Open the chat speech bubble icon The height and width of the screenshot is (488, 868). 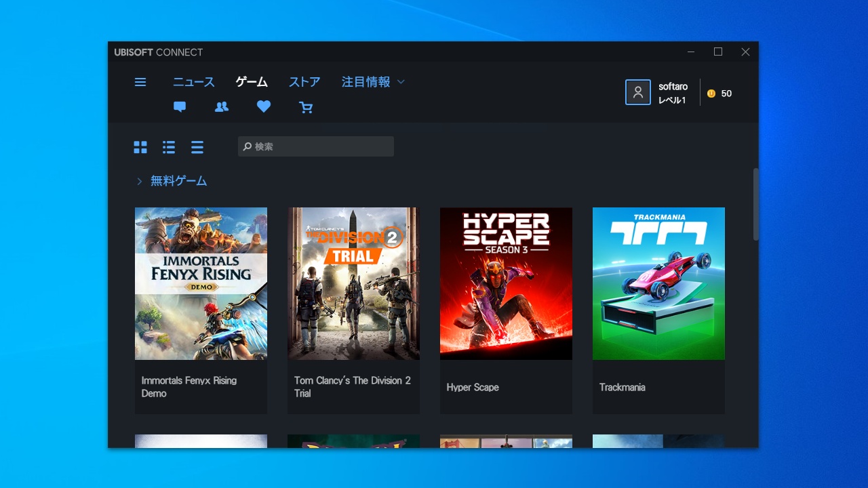click(x=180, y=106)
